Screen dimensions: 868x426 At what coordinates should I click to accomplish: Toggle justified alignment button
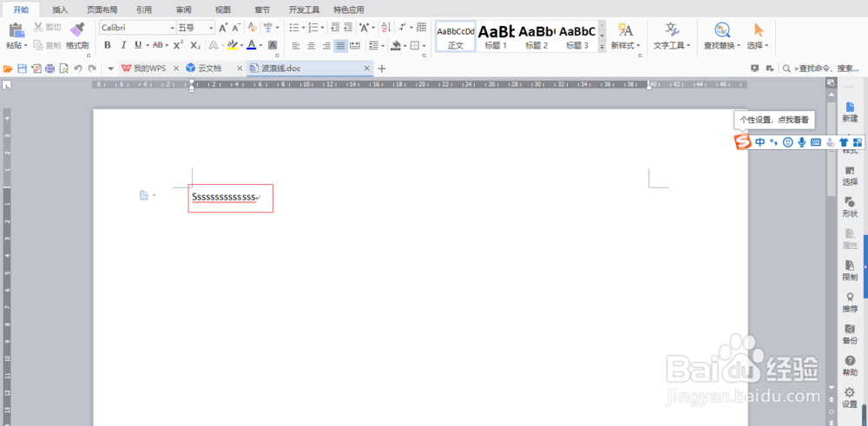(x=340, y=45)
